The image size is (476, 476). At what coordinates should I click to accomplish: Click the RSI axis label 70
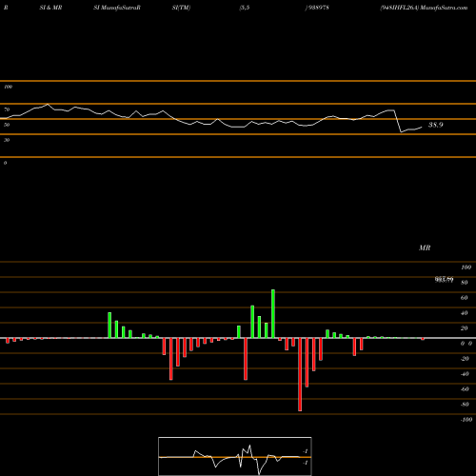(x=7, y=109)
